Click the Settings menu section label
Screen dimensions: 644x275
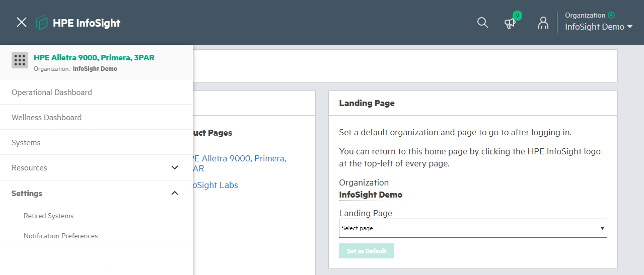coord(27,193)
